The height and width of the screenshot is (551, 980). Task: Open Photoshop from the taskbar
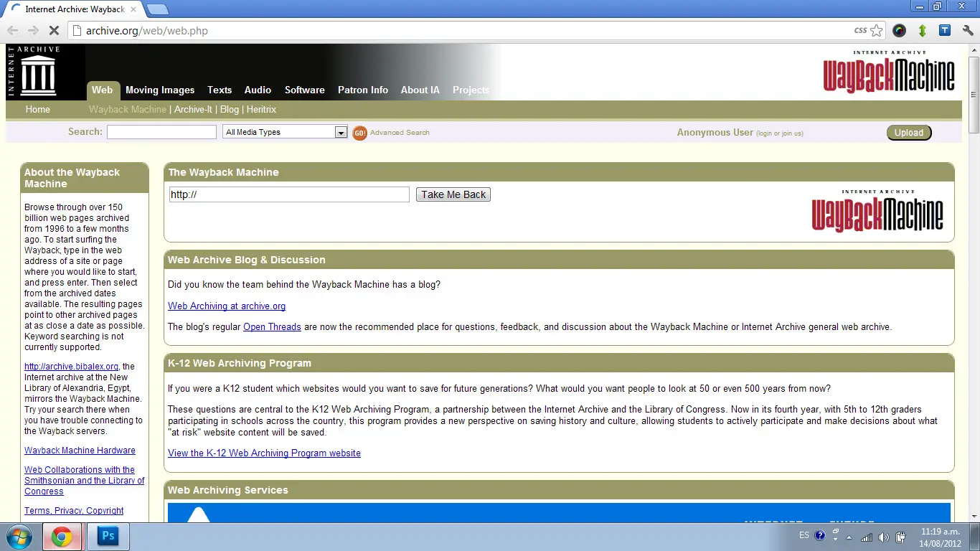coord(108,537)
